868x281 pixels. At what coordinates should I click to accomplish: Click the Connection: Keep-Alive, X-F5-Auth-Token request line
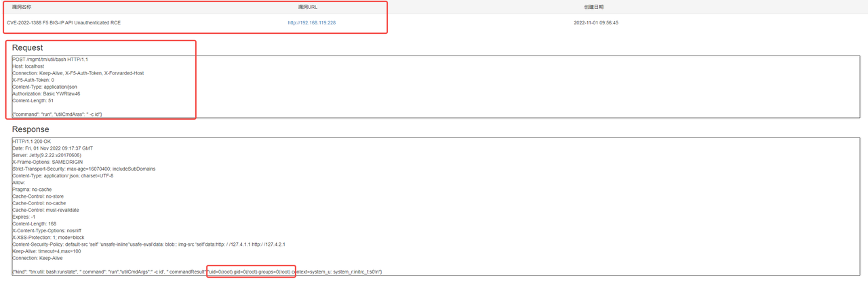(78, 73)
